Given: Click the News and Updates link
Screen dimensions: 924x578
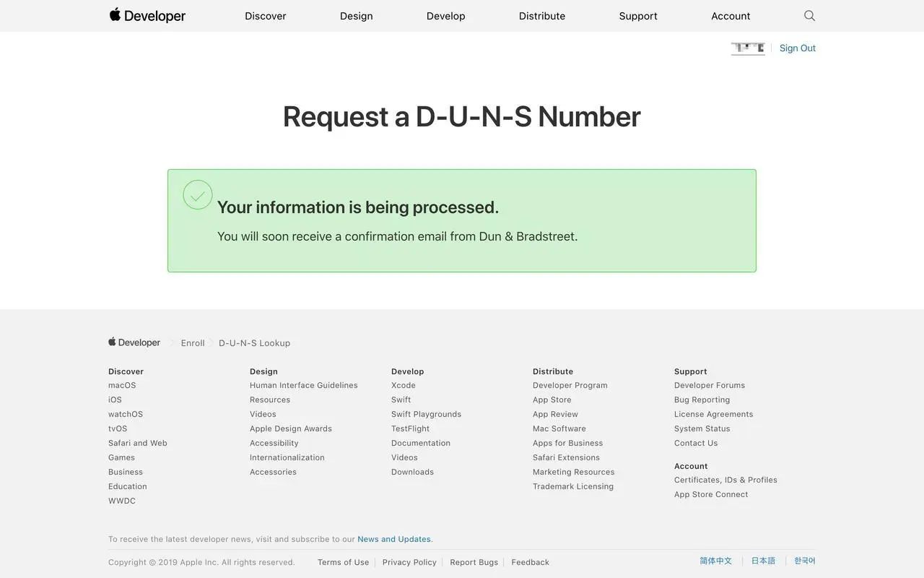Looking at the screenshot, I should tap(394, 539).
